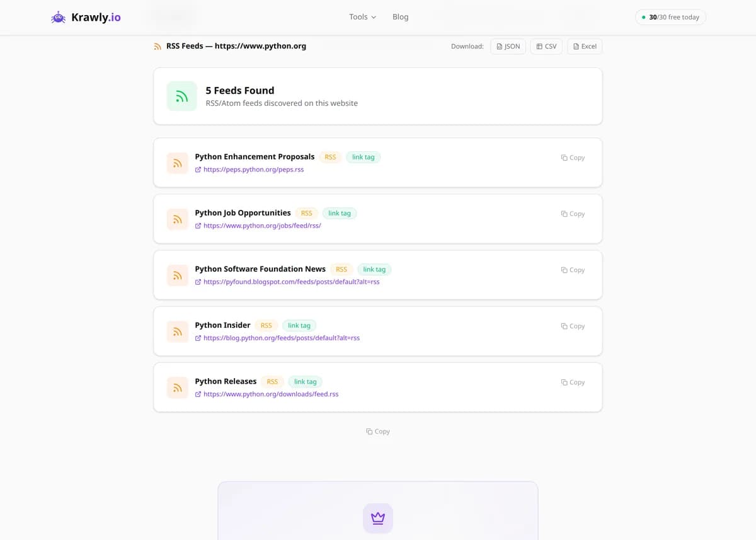
Task: Copy the Python Software Foundation News feed URL
Action: [573, 270]
